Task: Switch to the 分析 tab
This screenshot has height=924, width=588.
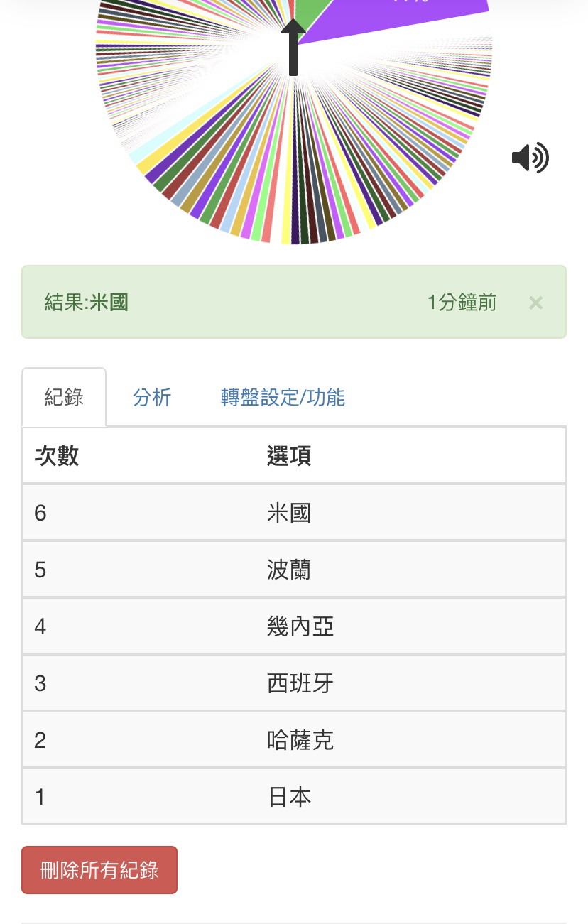Action: tap(152, 397)
